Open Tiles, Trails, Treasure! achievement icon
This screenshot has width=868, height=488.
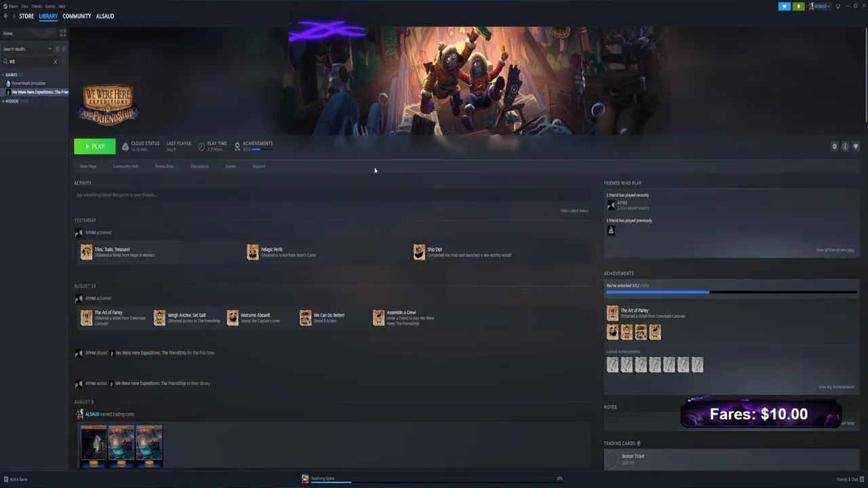[x=86, y=252]
